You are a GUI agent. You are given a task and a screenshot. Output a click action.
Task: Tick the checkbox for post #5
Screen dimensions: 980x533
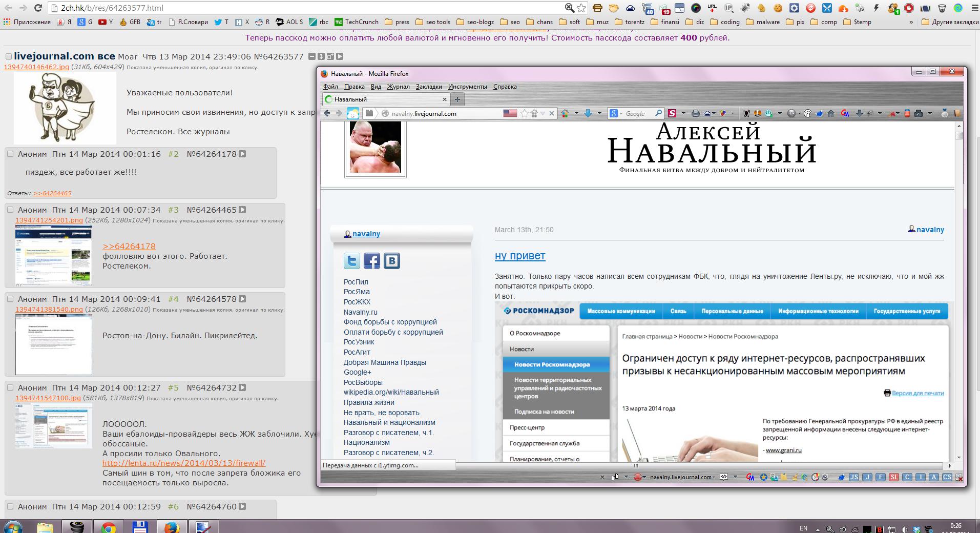coord(10,387)
